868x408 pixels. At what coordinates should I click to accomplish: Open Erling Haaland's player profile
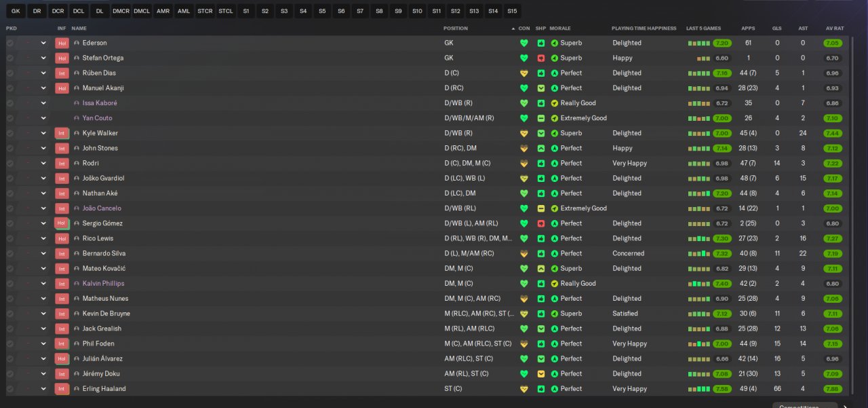104,389
